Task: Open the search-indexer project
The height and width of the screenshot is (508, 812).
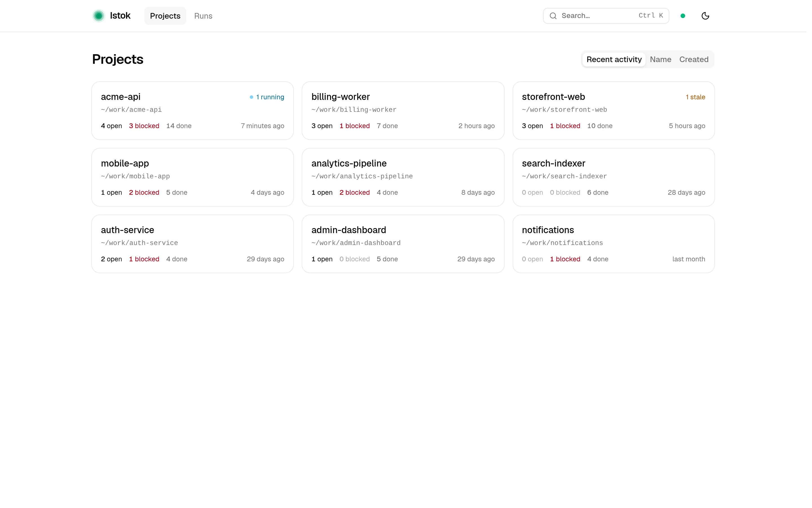Action: click(613, 177)
